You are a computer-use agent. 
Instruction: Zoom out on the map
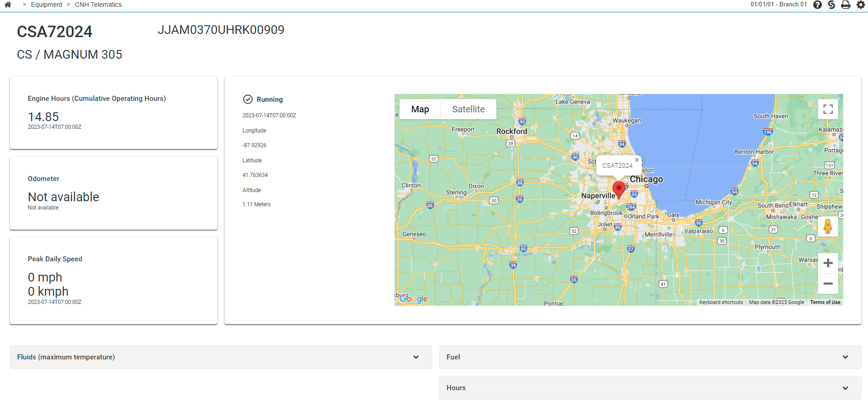point(828,283)
